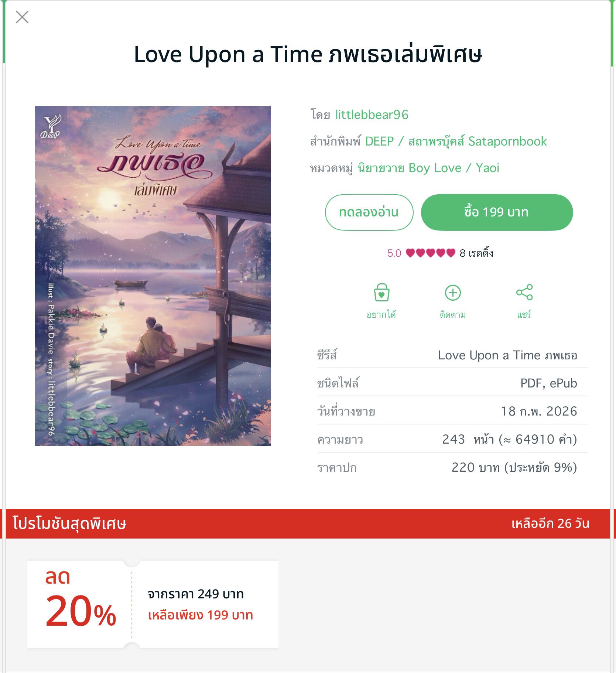The image size is (616, 673).
Task: Open นิยายวาย category link
Action: 381,168
